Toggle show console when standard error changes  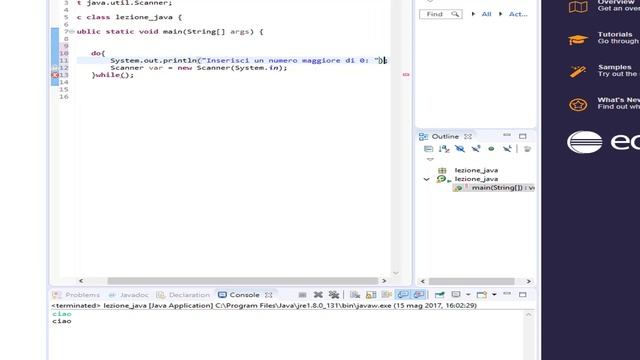[x=419, y=295]
